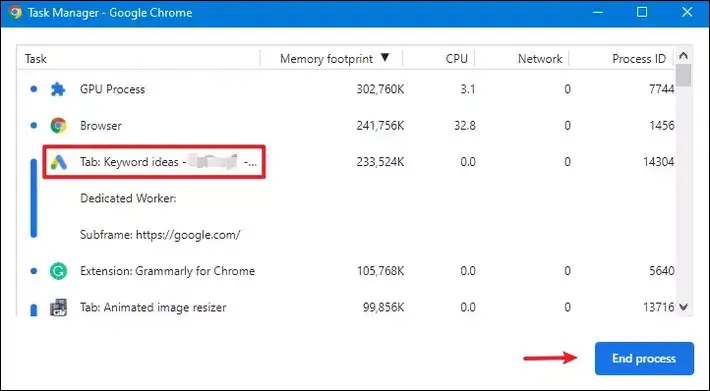This screenshot has width=710, height=391.
Task: Maximize the Task Manager window
Action: 642,12
